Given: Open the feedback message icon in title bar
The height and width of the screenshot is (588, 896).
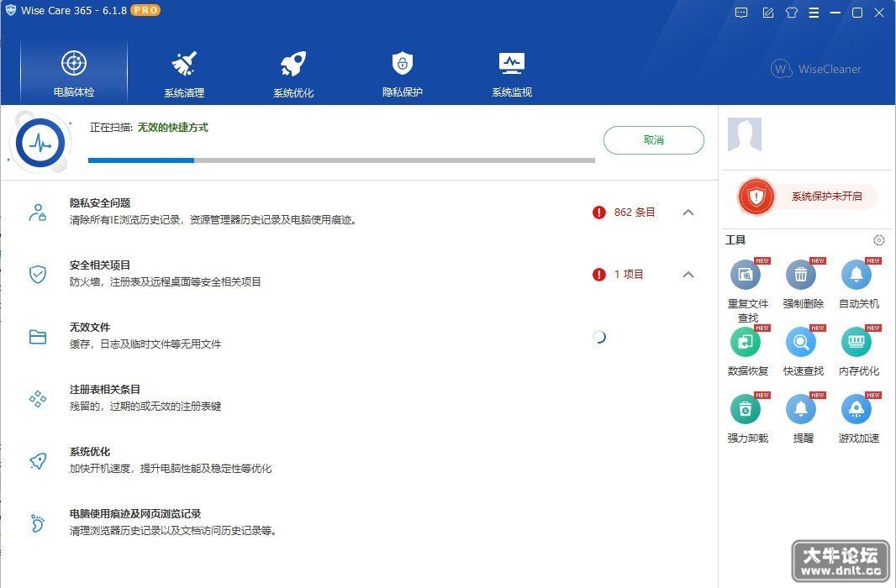Looking at the screenshot, I should [741, 13].
